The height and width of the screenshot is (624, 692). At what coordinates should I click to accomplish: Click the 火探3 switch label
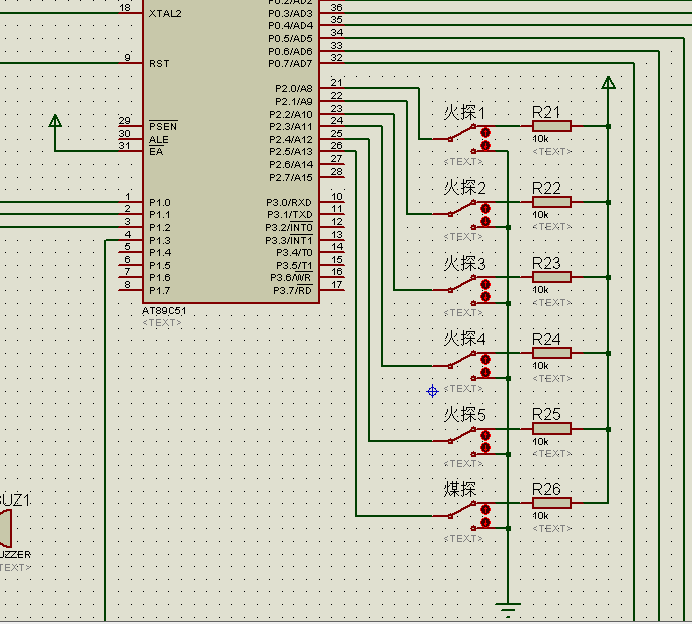point(464,264)
